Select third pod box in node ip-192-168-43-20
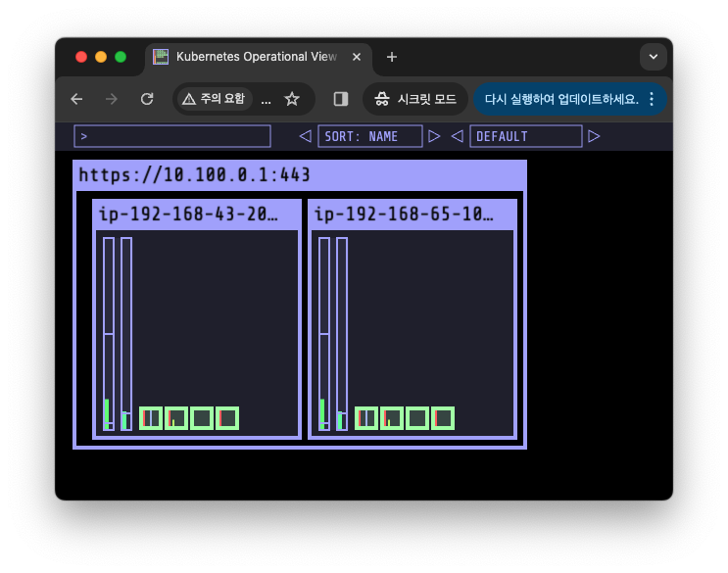This screenshot has width=728, height=573. [202, 418]
